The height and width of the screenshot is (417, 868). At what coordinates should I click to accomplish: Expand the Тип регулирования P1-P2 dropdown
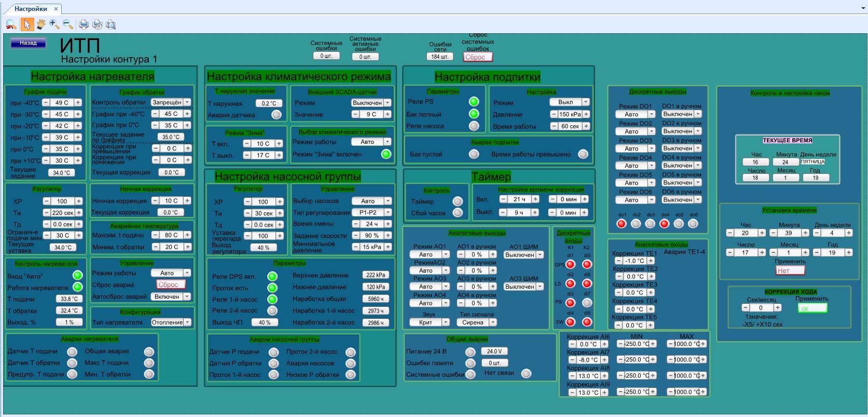388,212
